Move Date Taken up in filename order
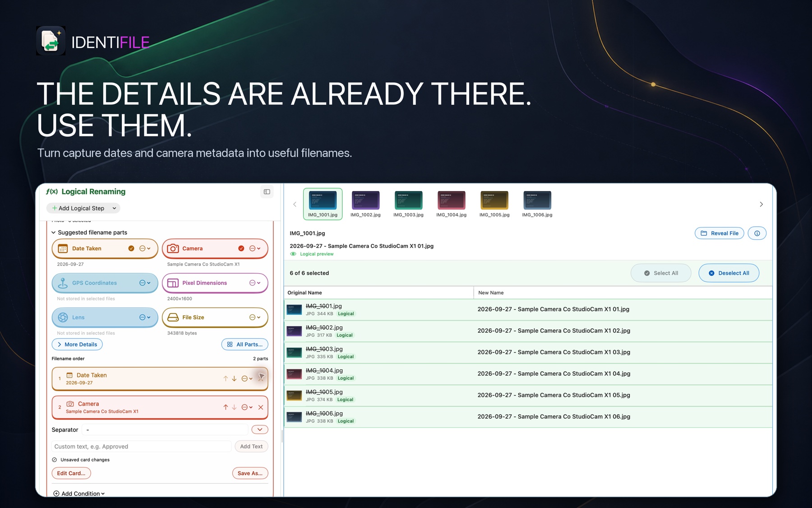This screenshot has height=508, width=812. [226, 379]
